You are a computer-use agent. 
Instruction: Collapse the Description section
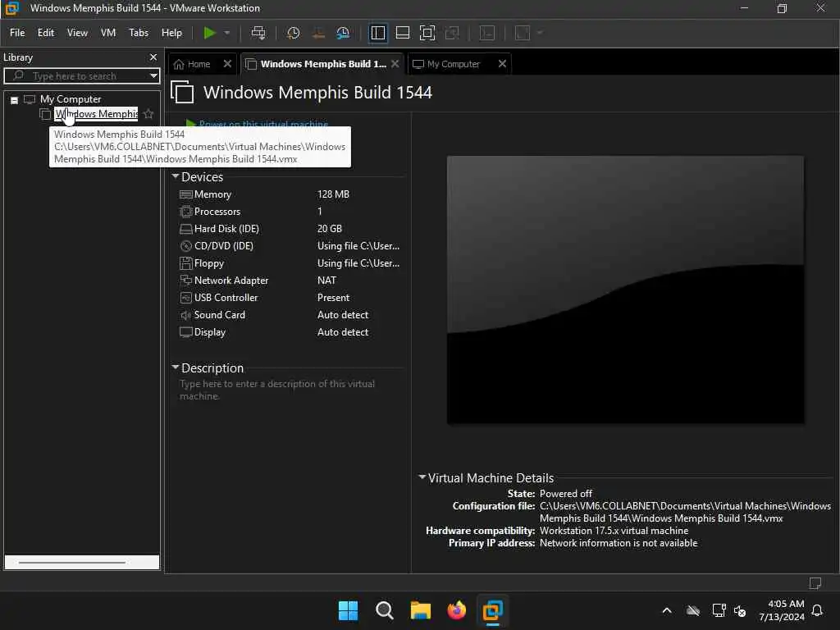click(x=176, y=367)
